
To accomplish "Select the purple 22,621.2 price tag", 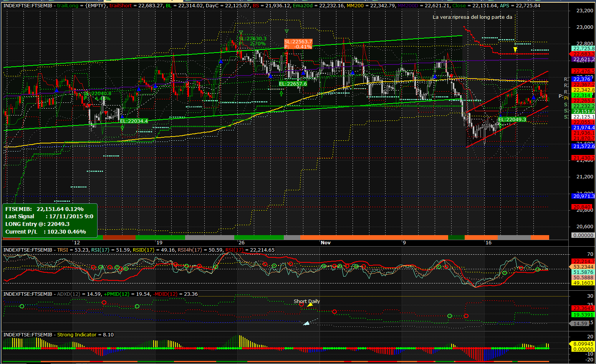I will pos(583,59).
